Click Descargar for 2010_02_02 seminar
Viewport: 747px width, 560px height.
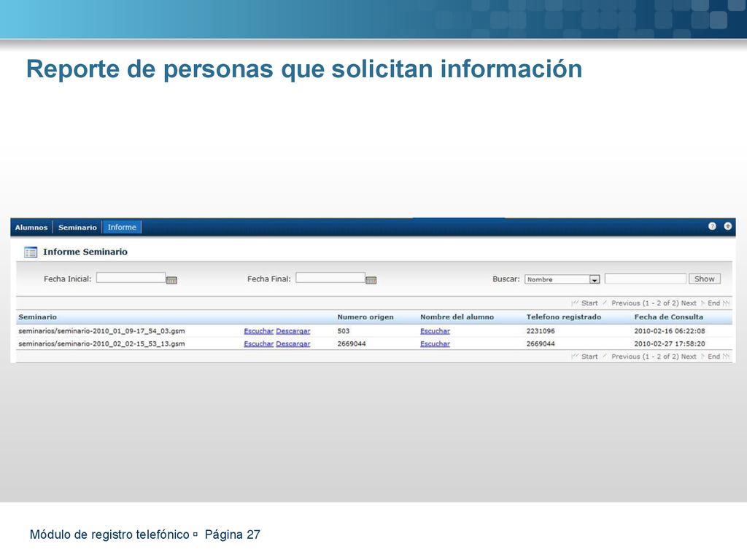(293, 344)
